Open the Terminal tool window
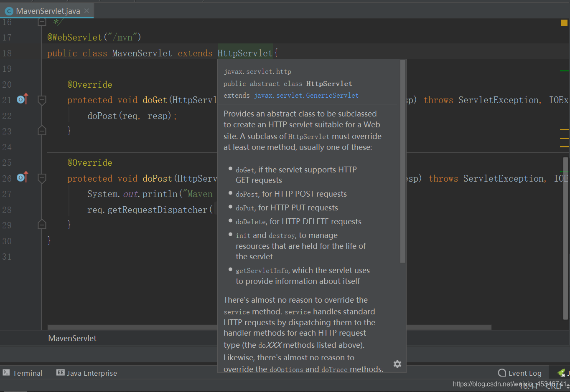Viewport: 570px width, 392px height. pos(23,373)
